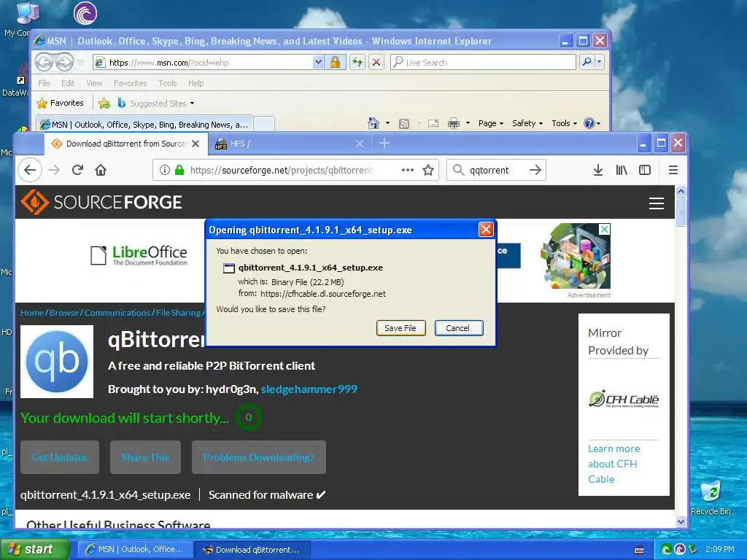Open the Help menu in Internet Explorer
This screenshot has width=747, height=560.
[x=196, y=83]
